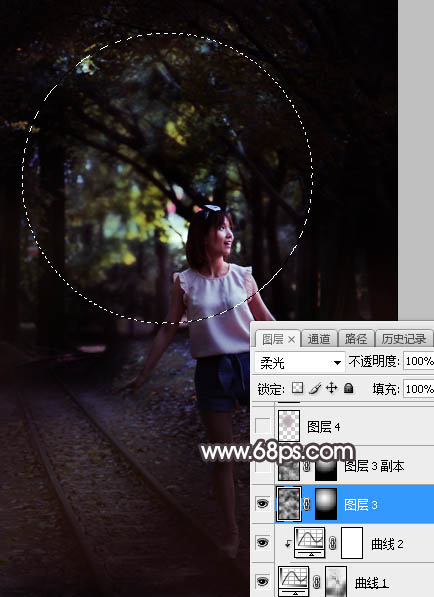The image size is (434, 597).
Task: Hide the 曲线 2 layer
Action: click(262, 543)
